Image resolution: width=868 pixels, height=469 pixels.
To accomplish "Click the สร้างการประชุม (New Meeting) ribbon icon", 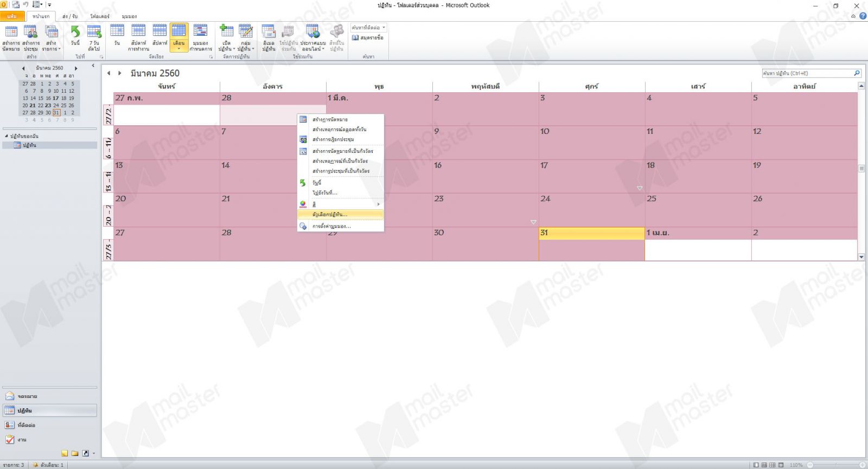I will (31, 38).
